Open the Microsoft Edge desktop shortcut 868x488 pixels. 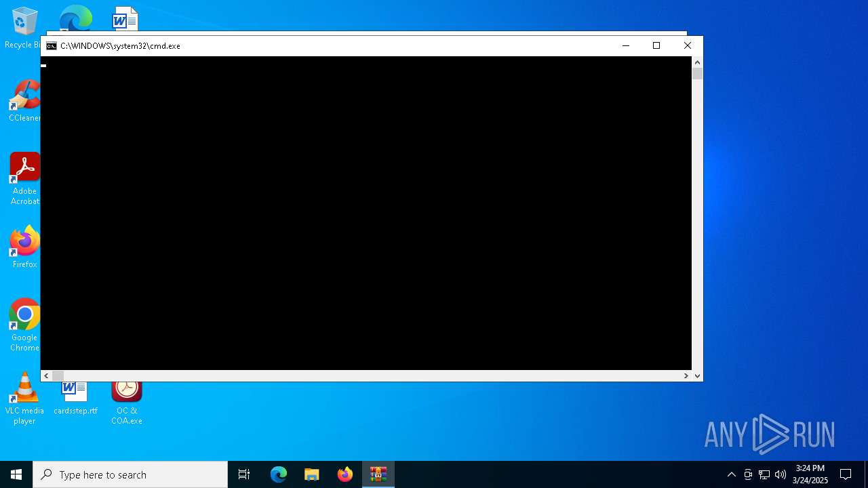coord(75,18)
